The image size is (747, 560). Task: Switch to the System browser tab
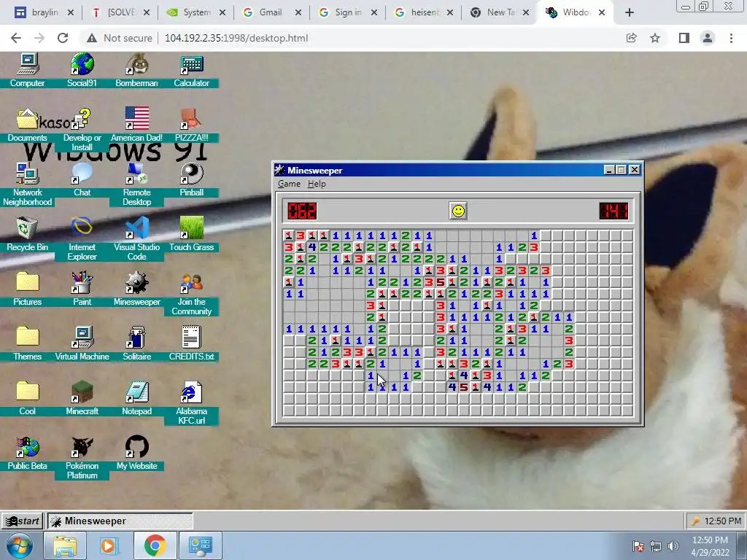(x=196, y=12)
